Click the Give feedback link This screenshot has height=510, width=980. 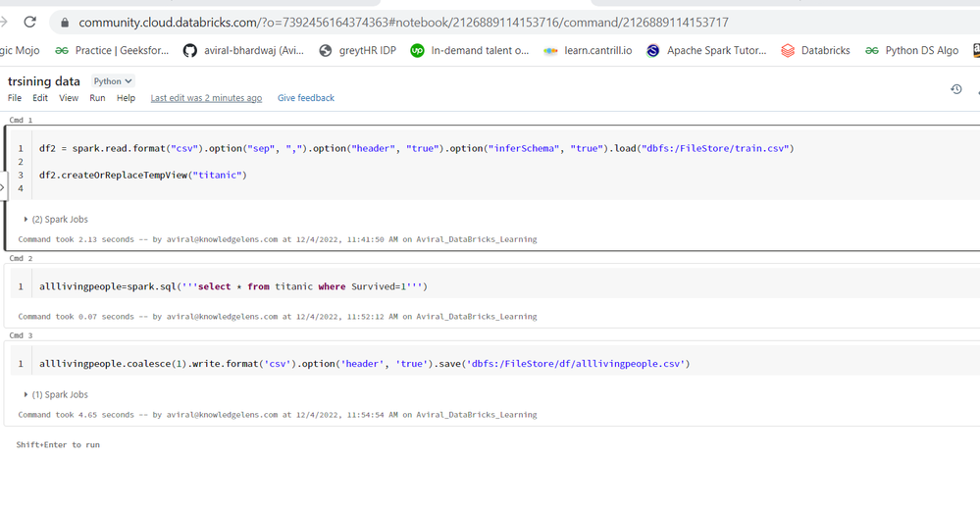click(305, 98)
